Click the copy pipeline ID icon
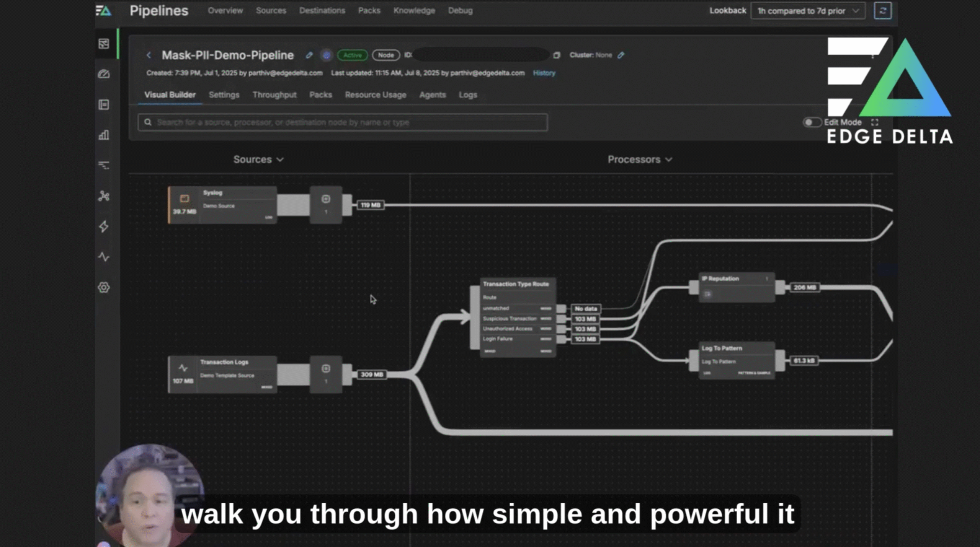Image resolution: width=980 pixels, height=547 pixels. (x=557, y=55)
